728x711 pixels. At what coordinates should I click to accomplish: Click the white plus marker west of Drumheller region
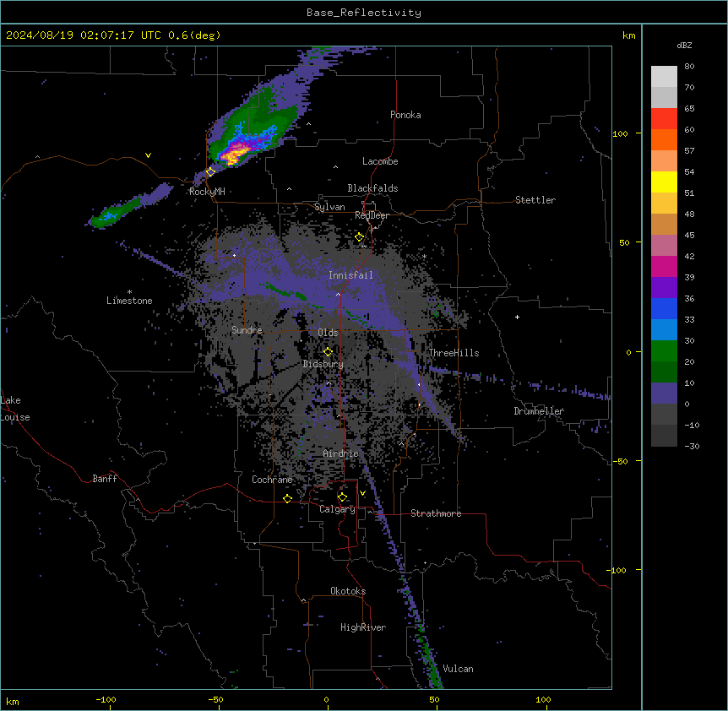pos(517,317)
